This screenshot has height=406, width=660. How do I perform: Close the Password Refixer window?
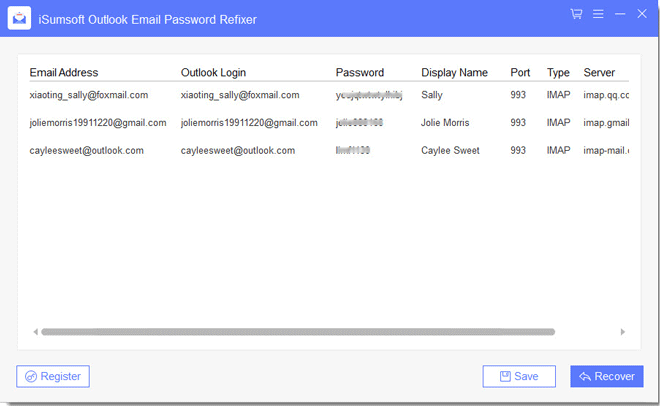coord(642,14)
